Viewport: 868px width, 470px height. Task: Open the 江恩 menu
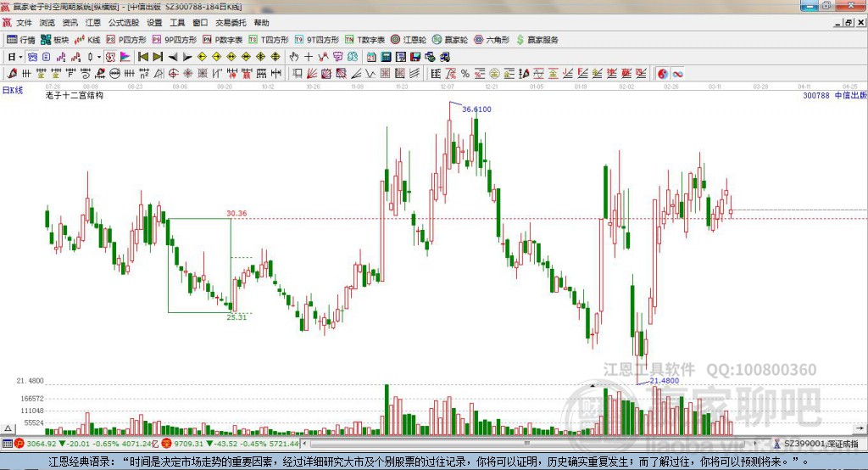pos(93,23)
